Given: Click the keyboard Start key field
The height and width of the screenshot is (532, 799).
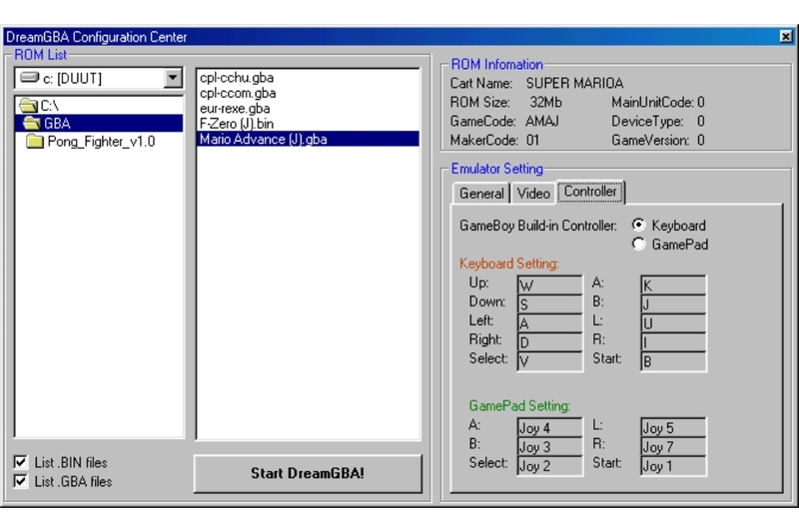Looking at the screenshot, I should pyautogui.click(x=673, y=361).
